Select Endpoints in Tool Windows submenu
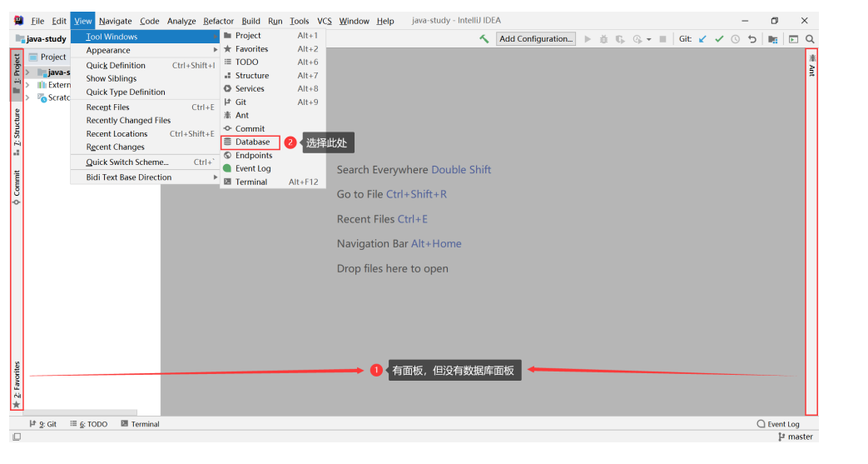 (x=272, y=155)
